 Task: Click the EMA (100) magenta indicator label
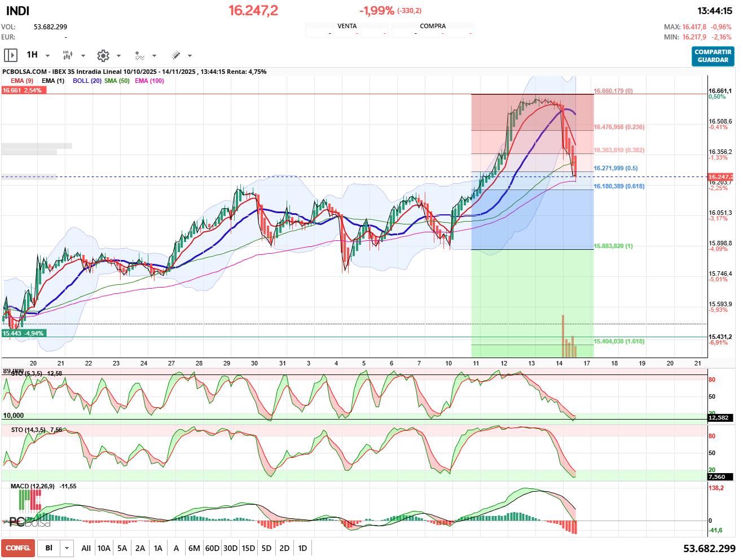[x=150, y=81]
